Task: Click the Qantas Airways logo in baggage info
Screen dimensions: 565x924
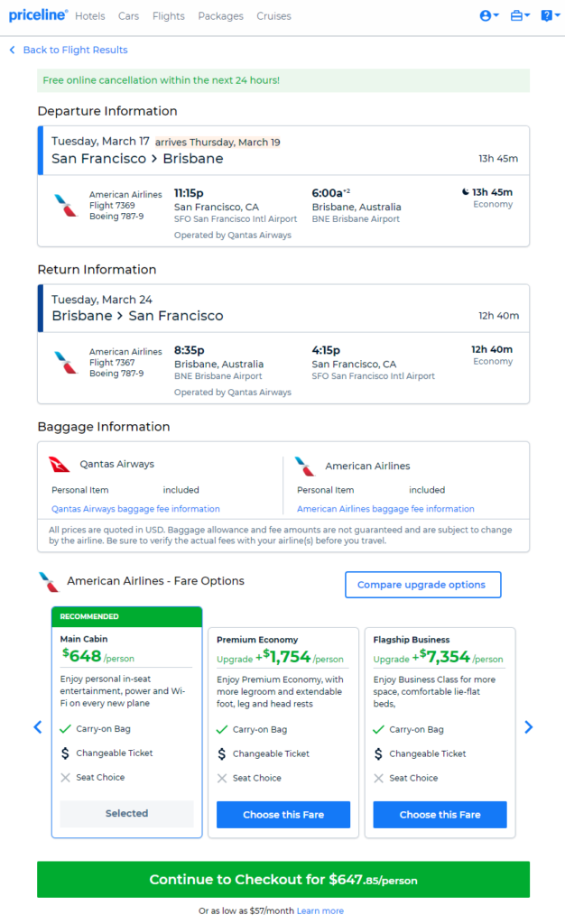Action: pos(60,465)
